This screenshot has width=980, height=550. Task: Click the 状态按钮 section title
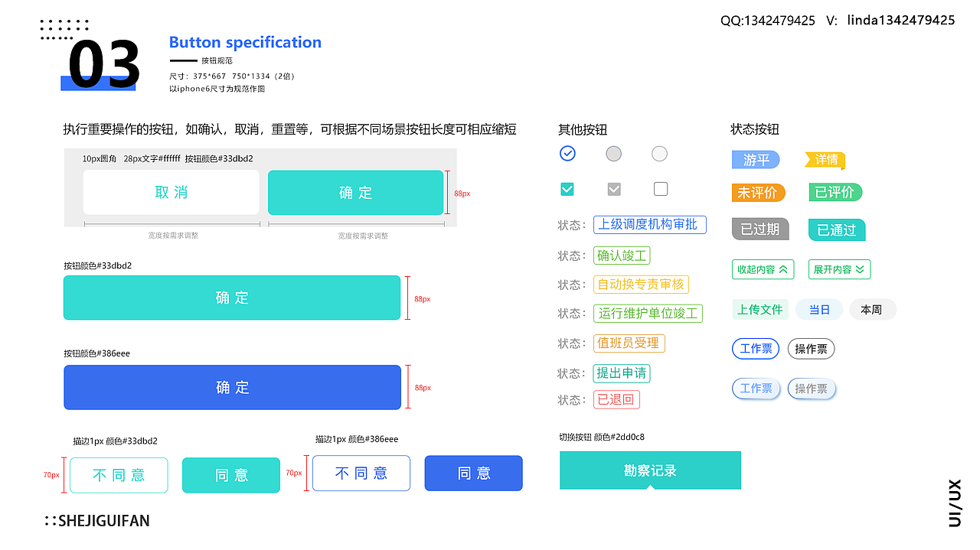pos(755,129)
